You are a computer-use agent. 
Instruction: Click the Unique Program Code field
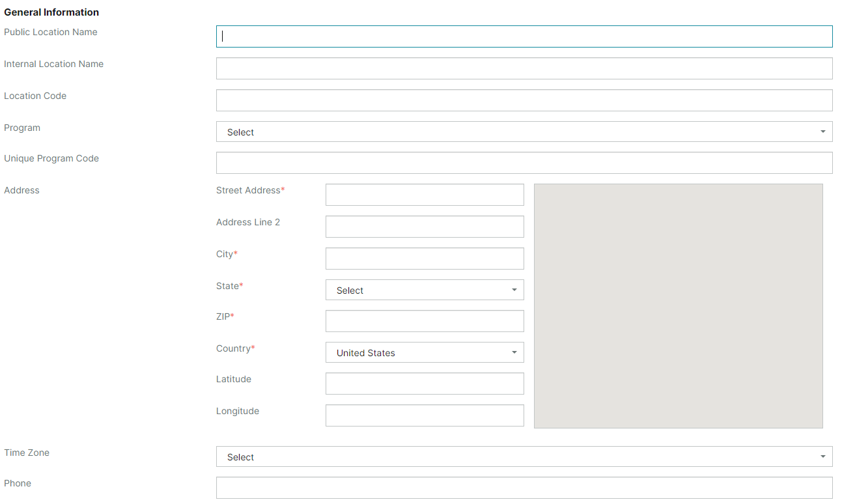524,163
